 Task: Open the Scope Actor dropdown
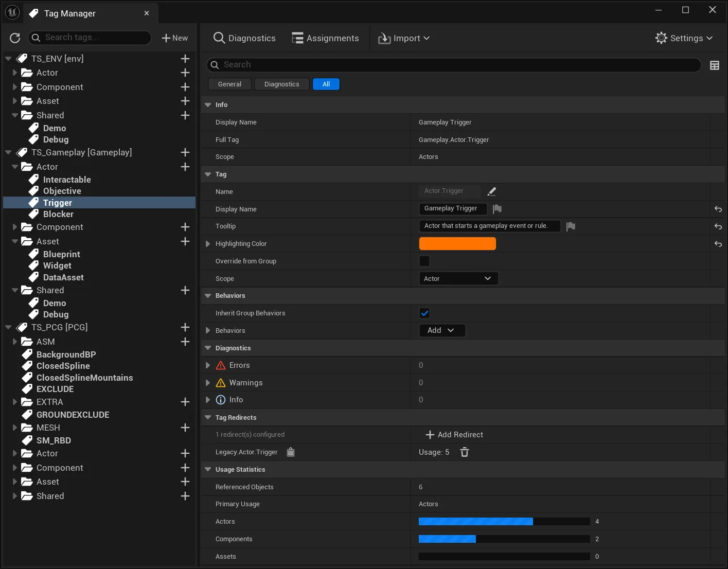point(458,278)
